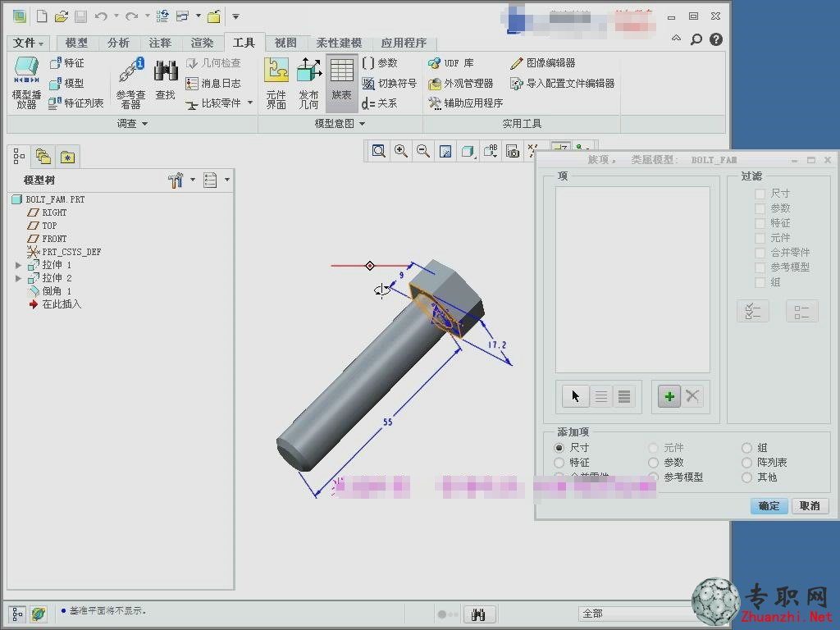Open Auxiliary Applications (辅助应用程序)
The width and height of the screenshot is (840, 630).
click(x=466, y=103)
